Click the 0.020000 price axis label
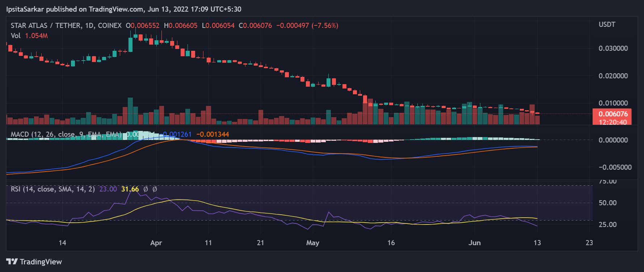 point(613,76)
